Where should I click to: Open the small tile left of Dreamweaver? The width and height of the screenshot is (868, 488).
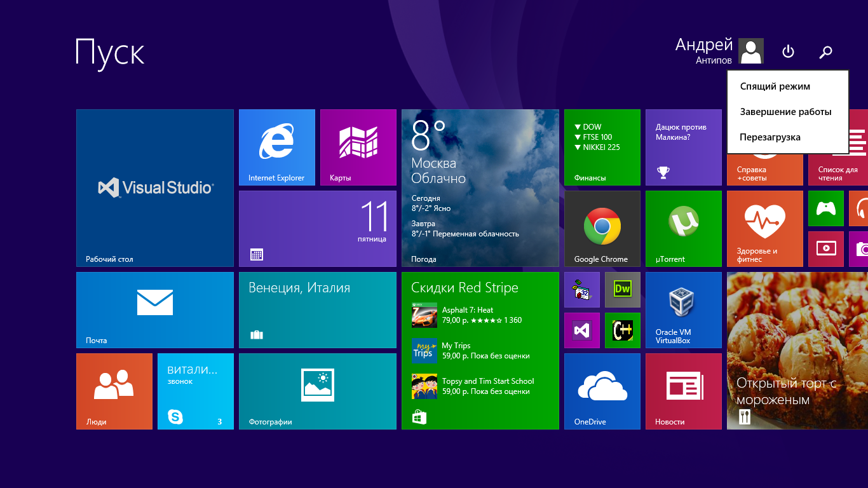[x=581, y=290]
